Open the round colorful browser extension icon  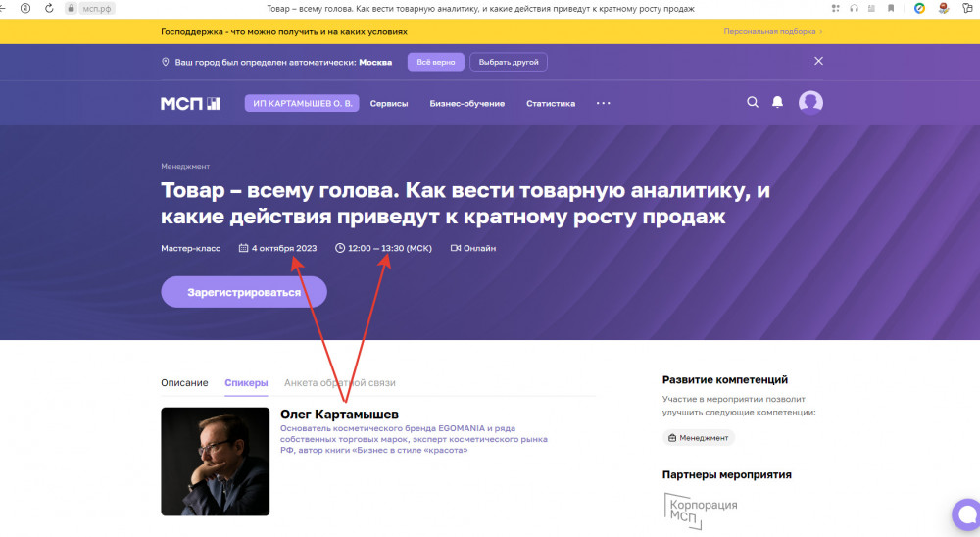[x=919, y=9]
